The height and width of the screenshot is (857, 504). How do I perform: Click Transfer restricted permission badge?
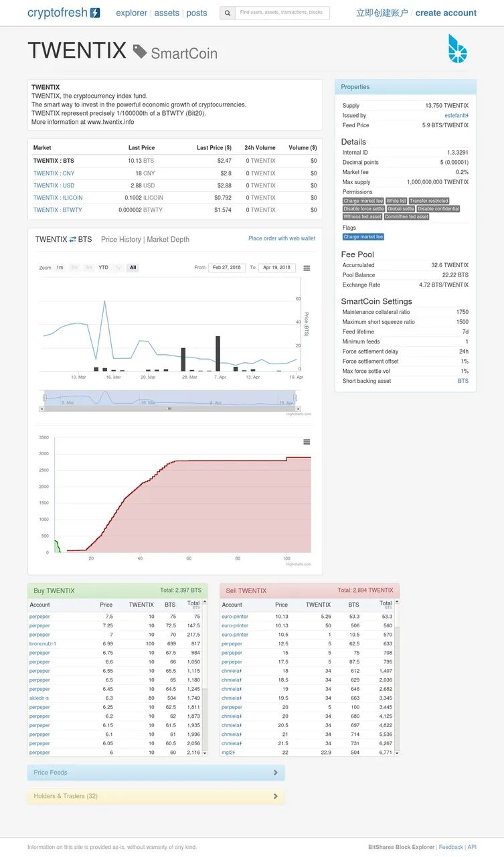[429, 201]
